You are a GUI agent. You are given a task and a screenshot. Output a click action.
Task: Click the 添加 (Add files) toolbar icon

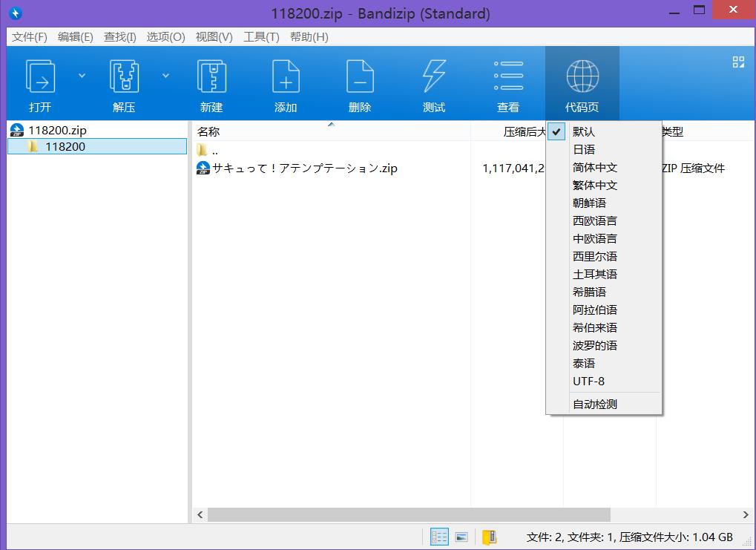(286, 76)
